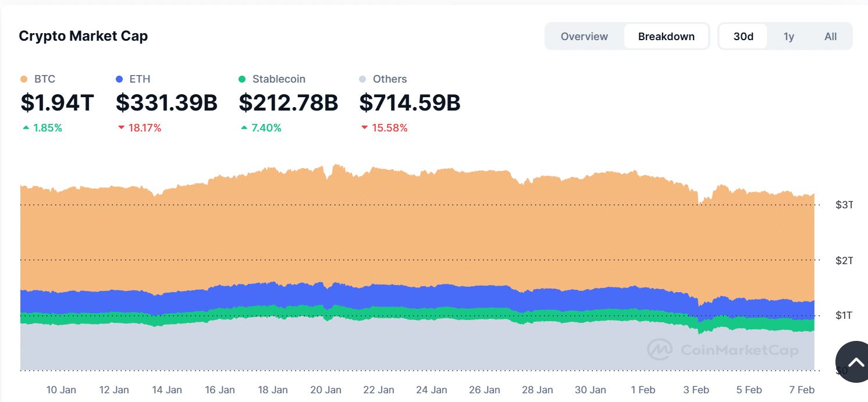Click the BTC $1.94T market cap value
Viewport: 868px width, 402px height.
(57, 102)
